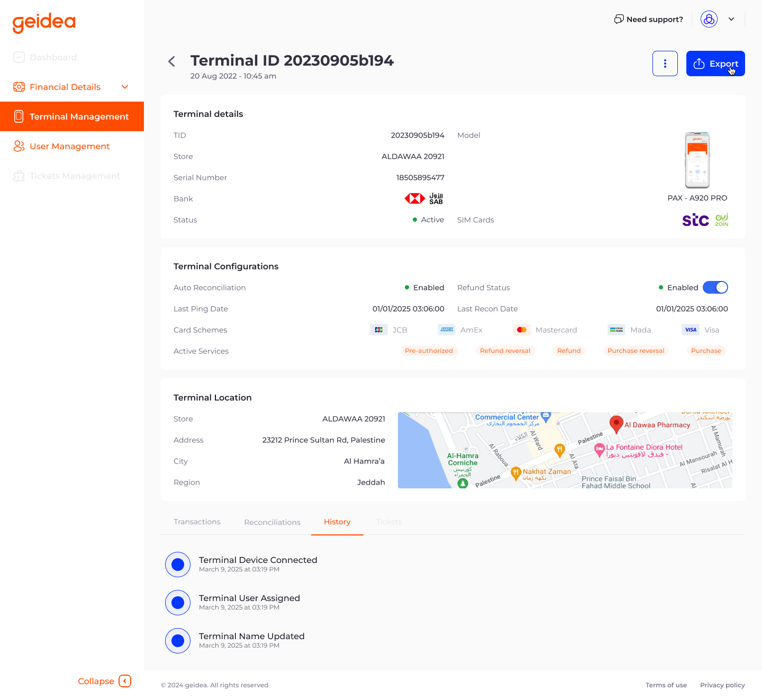762x700 pixels.
Task: Click the Visa card scheme icon
Action: pyautogui.click(x=691, y=330)
